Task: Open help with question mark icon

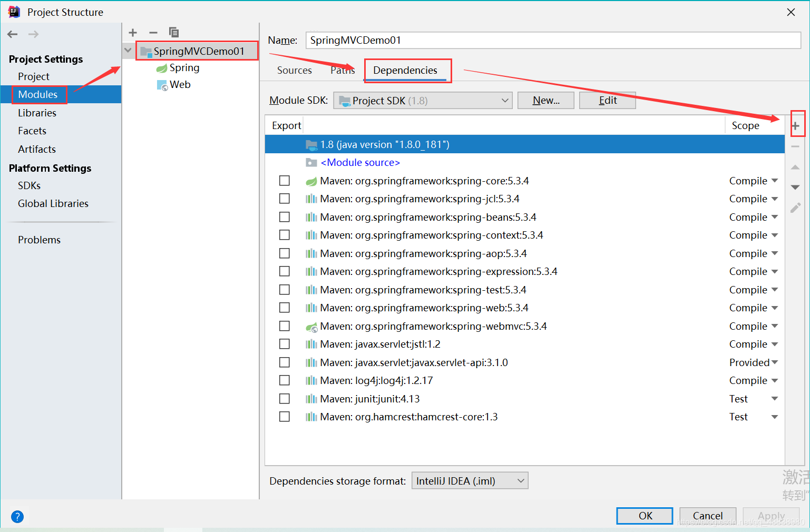Action: pos(17,517)
